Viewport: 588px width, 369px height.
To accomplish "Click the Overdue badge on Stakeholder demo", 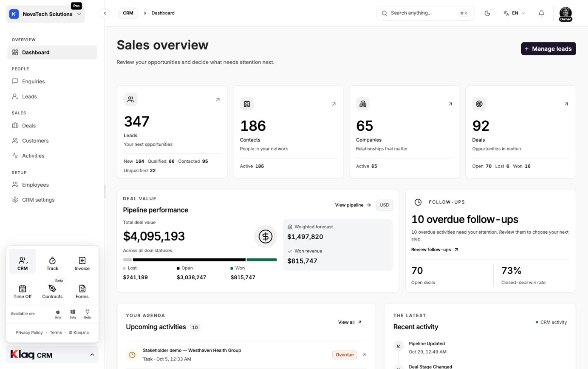I will point(345,355).
